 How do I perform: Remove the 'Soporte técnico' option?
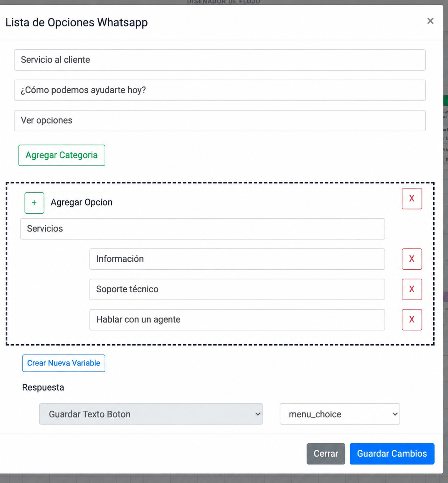(x=412, y=289)
